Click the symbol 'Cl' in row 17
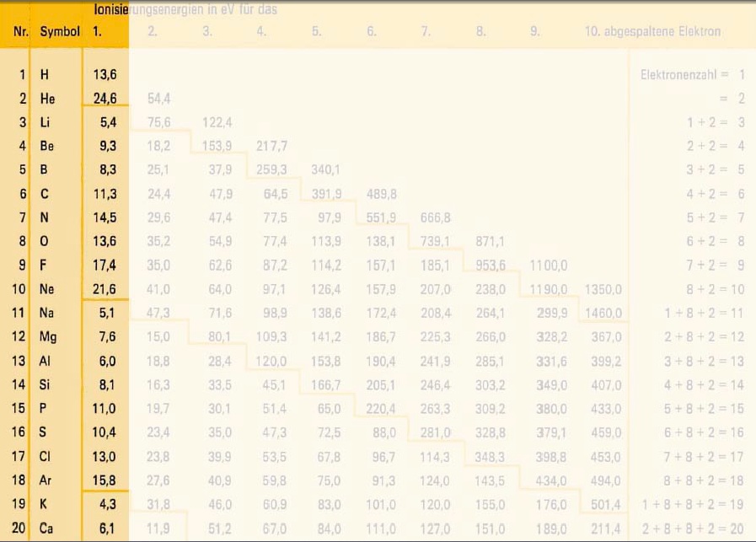 [x=45, y=456]
